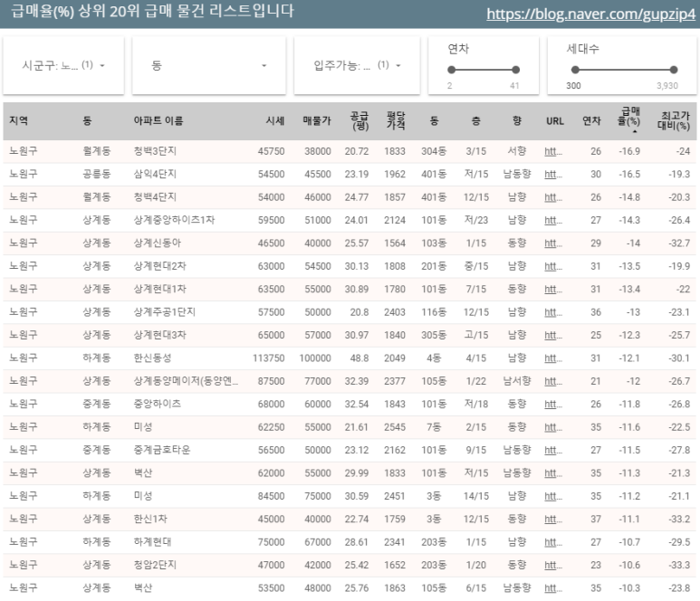Click the 세대수 slider right handle
The image size is (700, 601).
tap(674, 70)
